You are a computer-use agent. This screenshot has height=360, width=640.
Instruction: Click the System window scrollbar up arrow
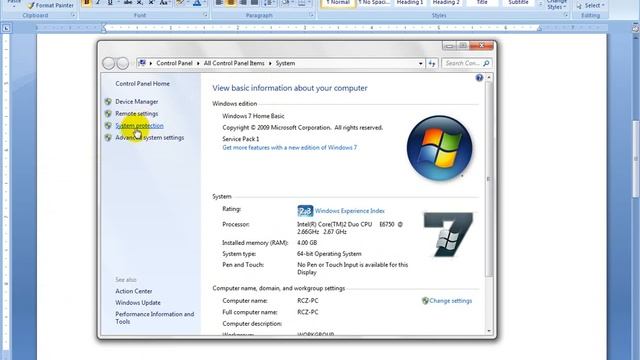pos(489,78)
